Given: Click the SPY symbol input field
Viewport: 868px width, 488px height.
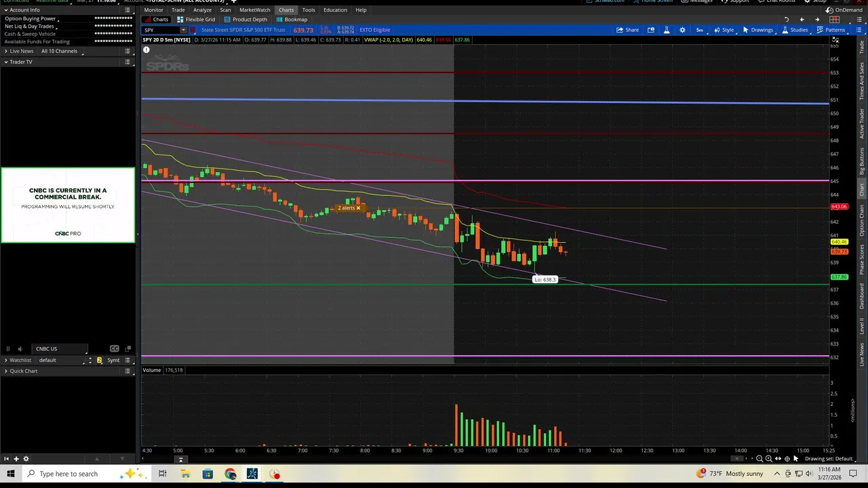Looking at the screenshot, I should pos(160,30).
